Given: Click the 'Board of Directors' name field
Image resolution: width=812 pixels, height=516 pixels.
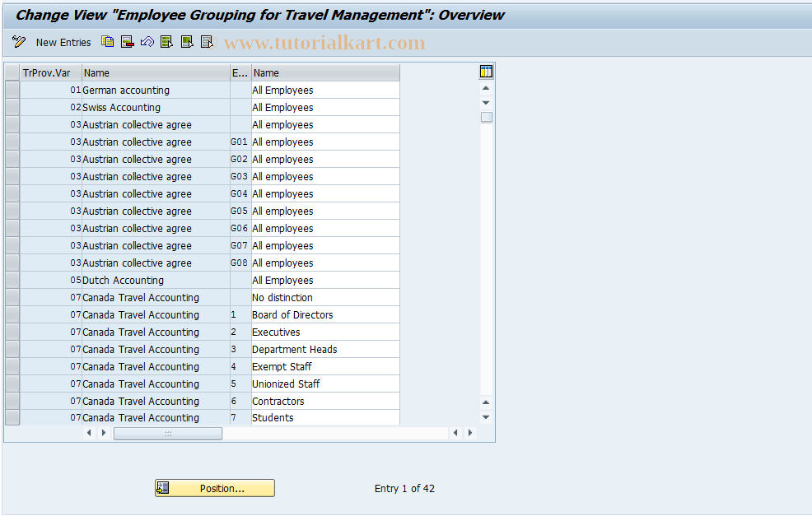Looking at the screenshot, I should pos(325,314).
